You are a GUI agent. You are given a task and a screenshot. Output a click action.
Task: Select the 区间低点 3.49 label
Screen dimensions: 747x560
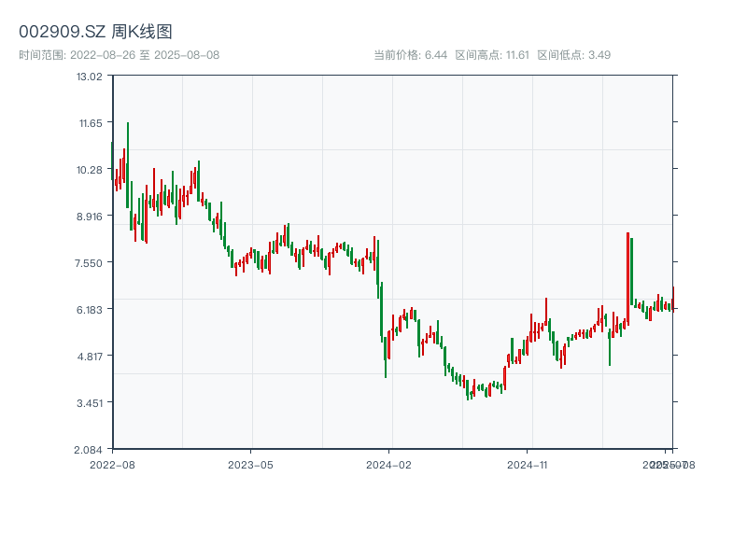(x=573, y=55)
